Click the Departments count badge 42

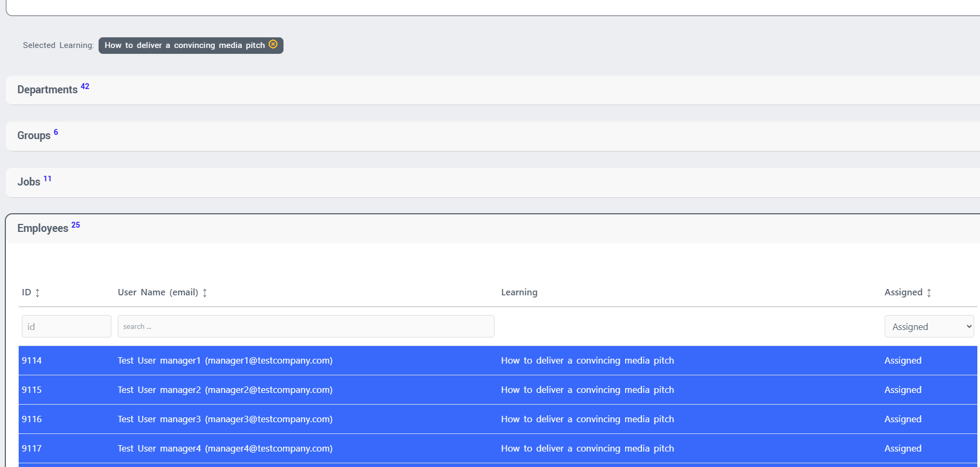pyautogui.click(x=85, y=86)
